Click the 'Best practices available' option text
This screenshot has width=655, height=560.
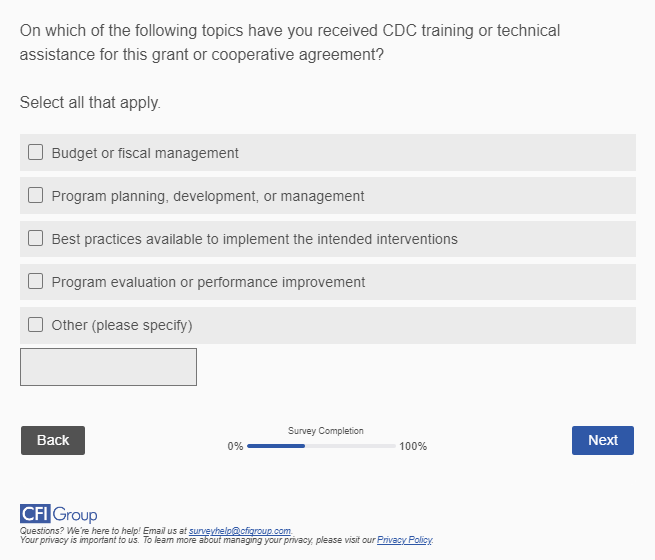[x=254, y=239]
